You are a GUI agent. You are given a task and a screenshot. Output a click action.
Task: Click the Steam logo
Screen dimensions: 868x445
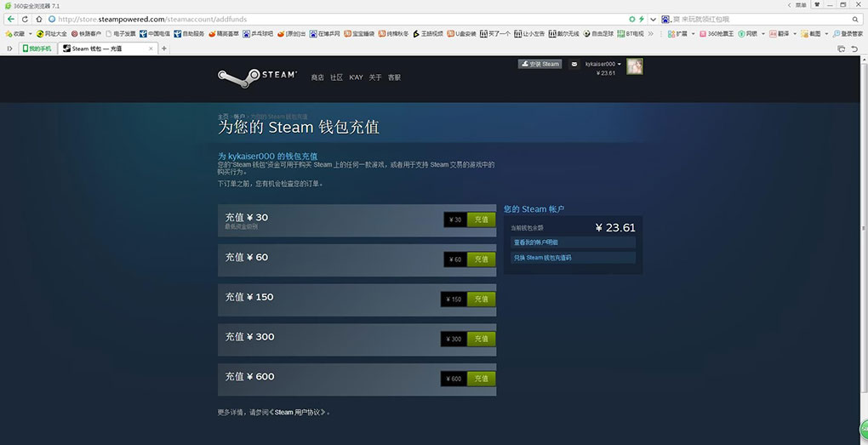pyautogui.click(x=257, y=77)
